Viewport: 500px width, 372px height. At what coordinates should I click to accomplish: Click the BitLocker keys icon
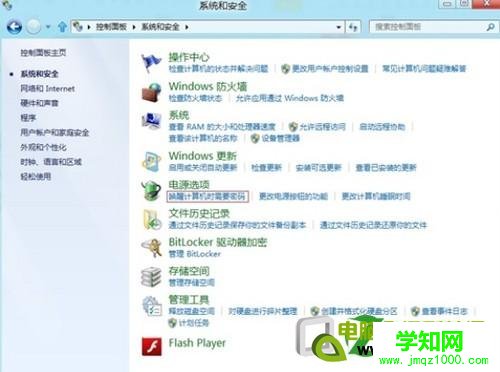pos(151,248)
